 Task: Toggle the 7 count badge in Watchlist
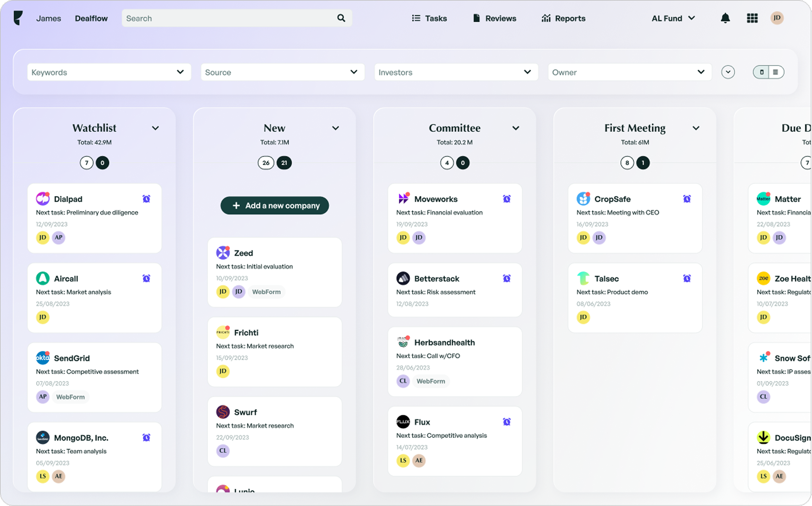point(86,163)
